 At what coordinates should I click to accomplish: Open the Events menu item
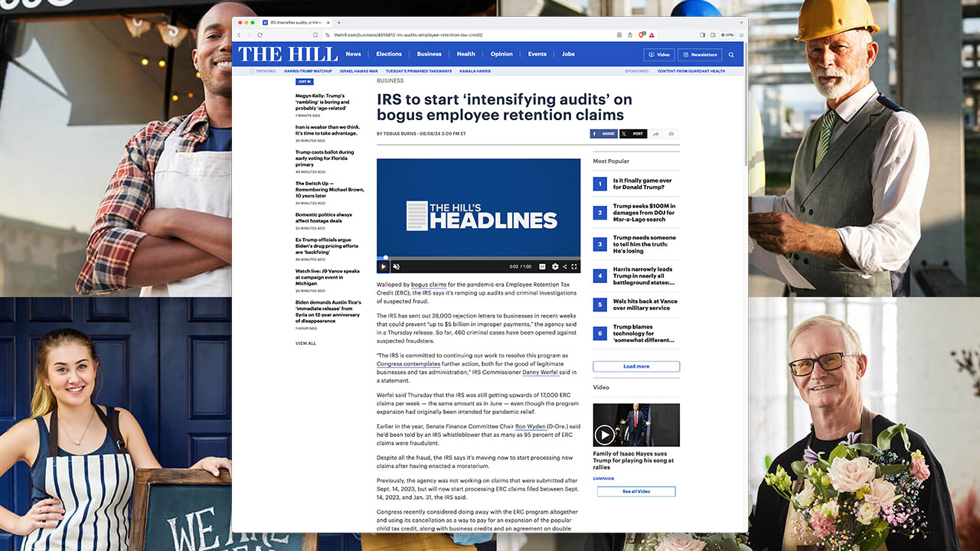pyautogui.click(x=537, y=54)
